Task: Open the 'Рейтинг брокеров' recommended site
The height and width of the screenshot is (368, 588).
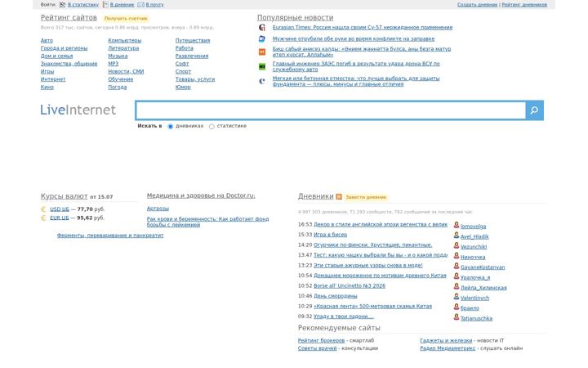Action: coord(321,340)
